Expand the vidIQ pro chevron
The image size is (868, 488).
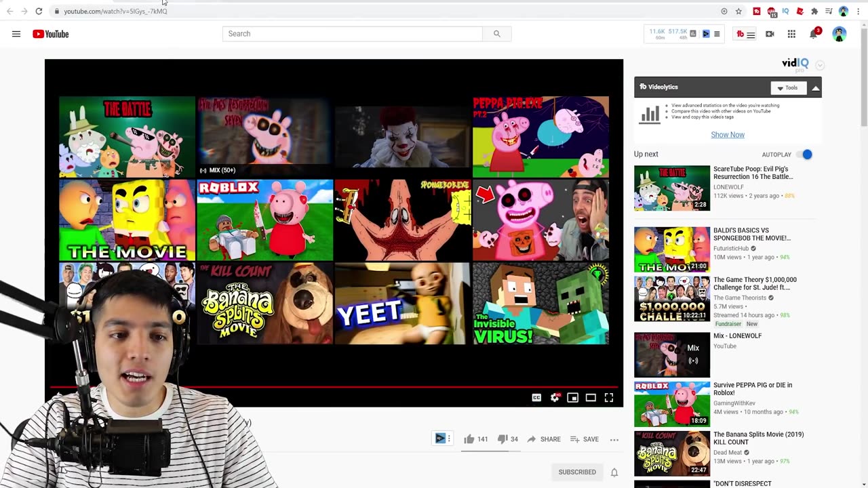[x=820, y=65]
